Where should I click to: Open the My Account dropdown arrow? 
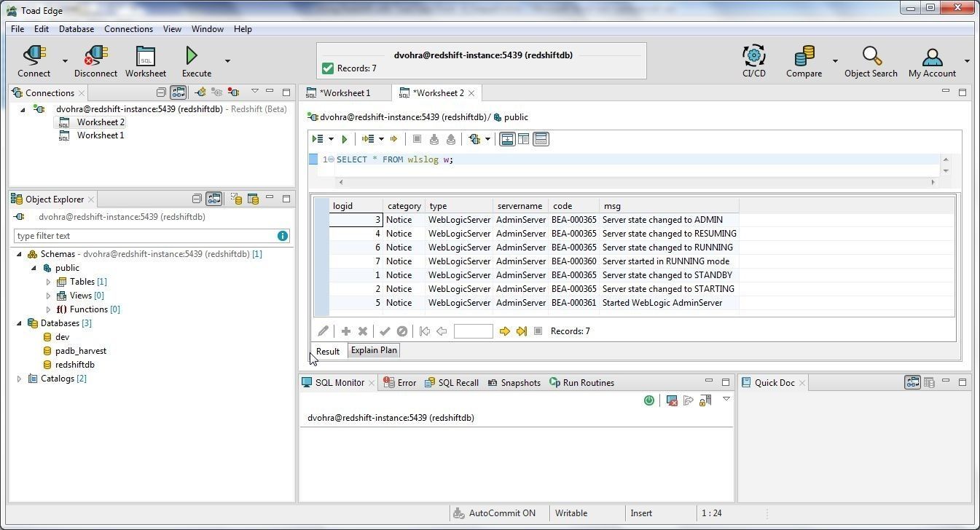click(x=967, y=61)
